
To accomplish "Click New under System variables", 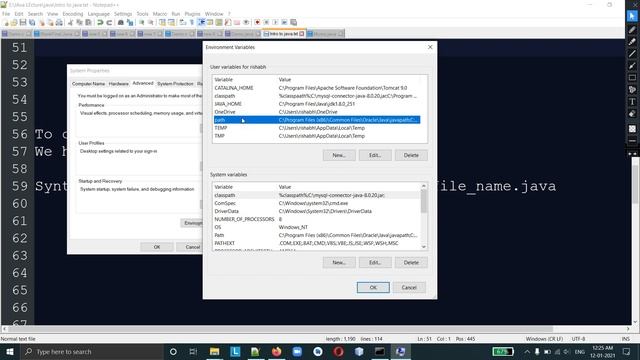I will (x=339, y=262).
